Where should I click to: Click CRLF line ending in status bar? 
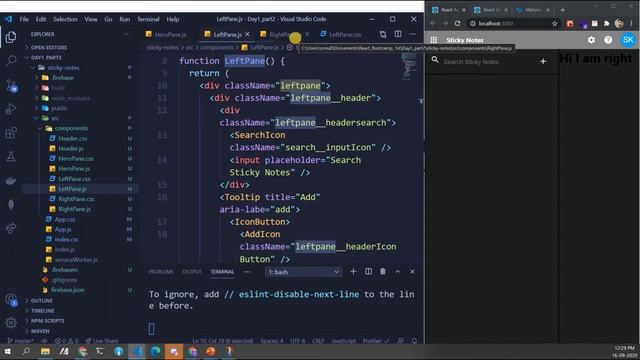[x=318, y=341]
